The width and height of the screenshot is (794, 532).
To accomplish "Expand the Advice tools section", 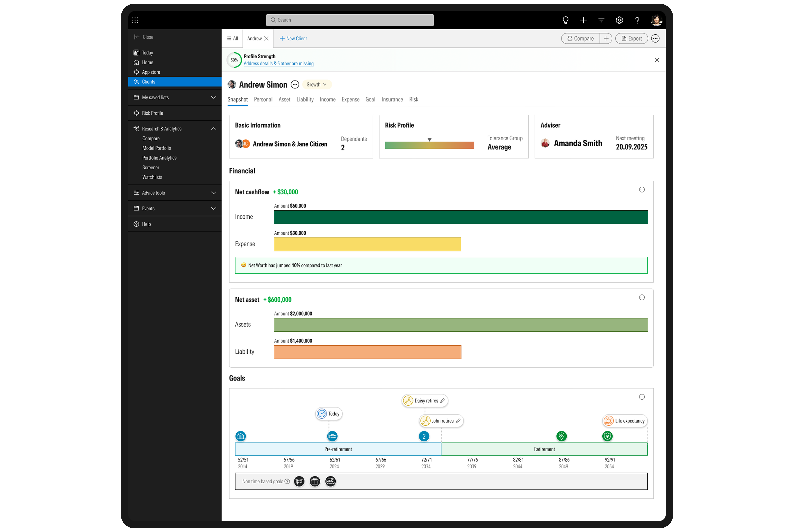I will (214, 193).
